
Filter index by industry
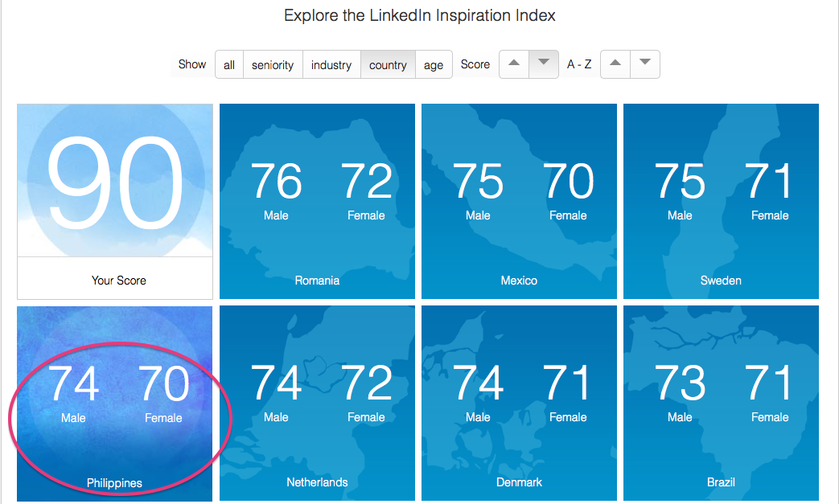pos(331,64)
